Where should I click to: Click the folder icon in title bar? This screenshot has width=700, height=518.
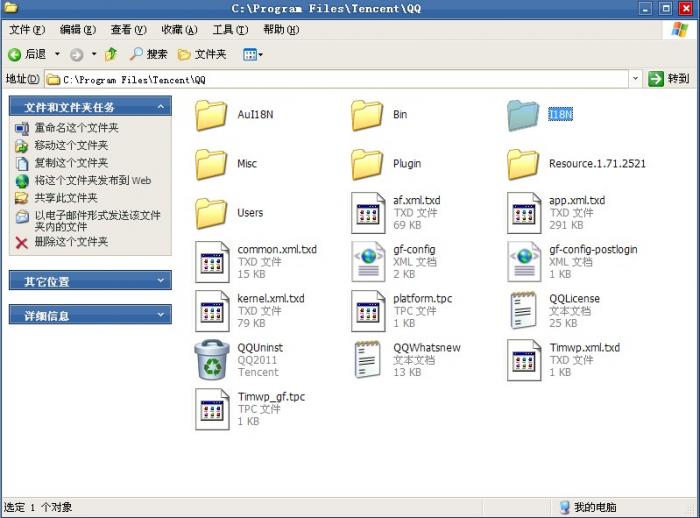tap(10, 8)
